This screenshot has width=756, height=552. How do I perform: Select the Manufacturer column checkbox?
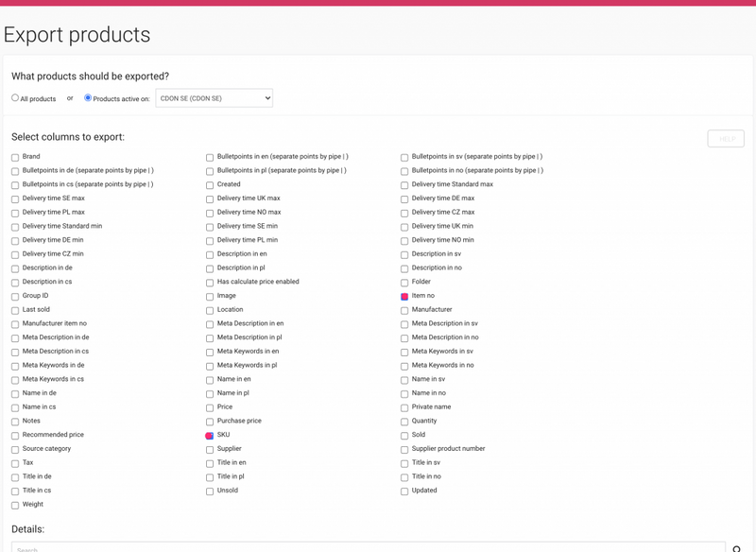(404, 310)
